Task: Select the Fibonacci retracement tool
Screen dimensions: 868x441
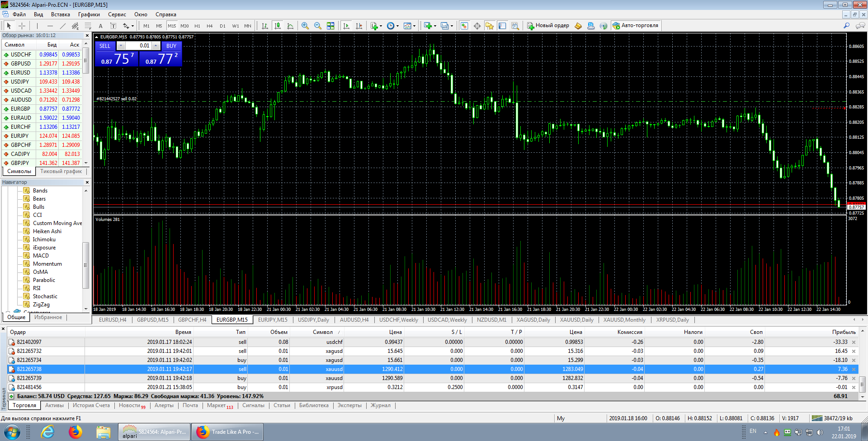Action: tap(88, 26)
